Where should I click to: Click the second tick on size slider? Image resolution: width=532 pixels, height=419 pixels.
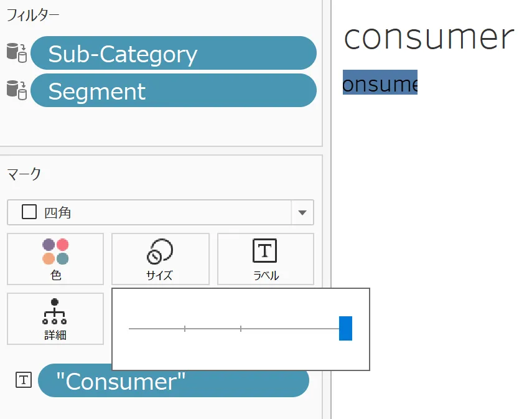pos(241,328)
